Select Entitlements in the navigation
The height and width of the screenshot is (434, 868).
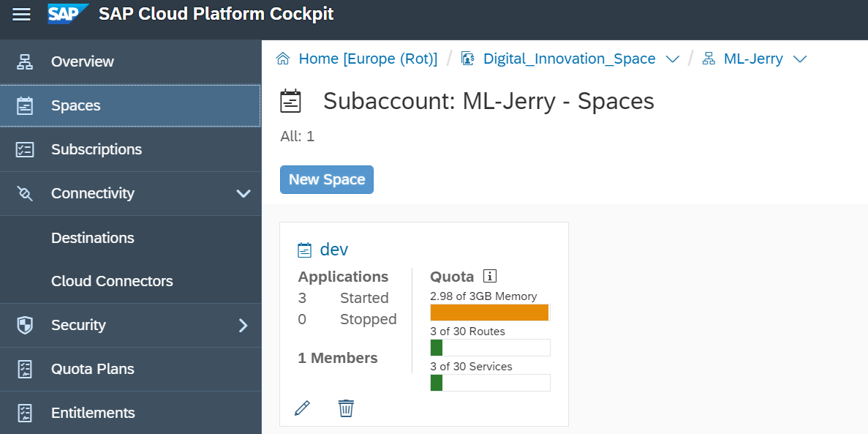(x=93, y=413)
